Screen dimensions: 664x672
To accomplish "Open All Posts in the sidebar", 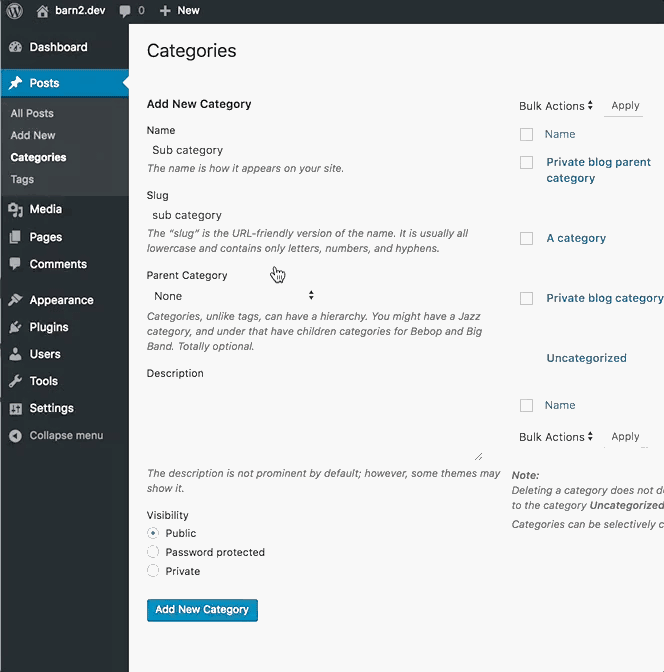I will pos(32,113).
